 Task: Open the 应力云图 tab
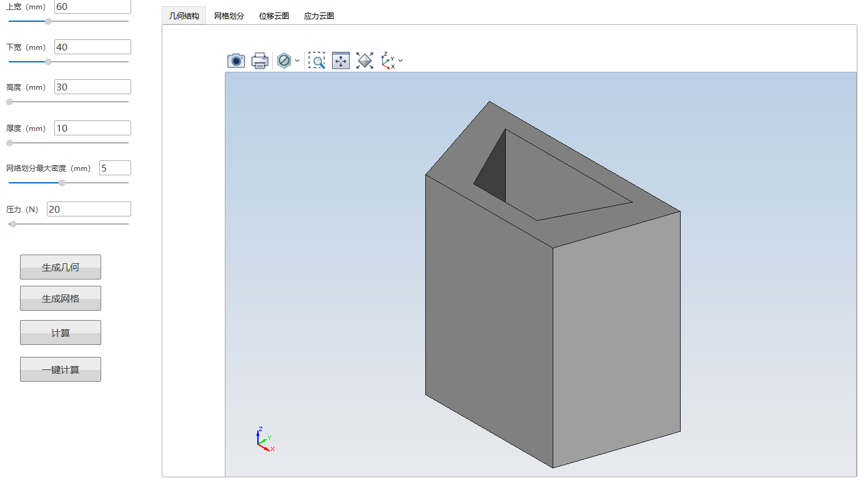click(319, 16)
